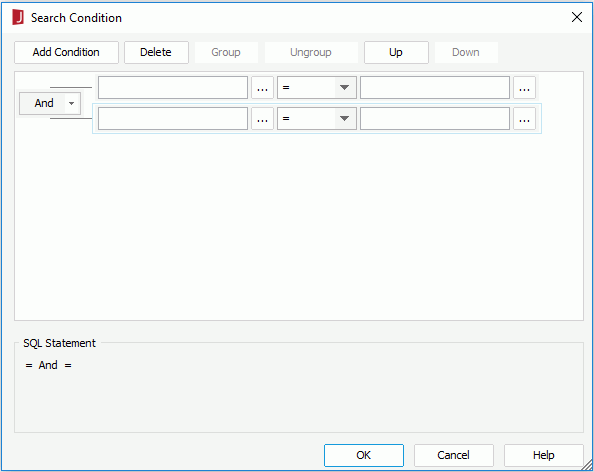Open value browser for first row's right expression
Screen dimensions: 594x472
[x=524, y=88]
